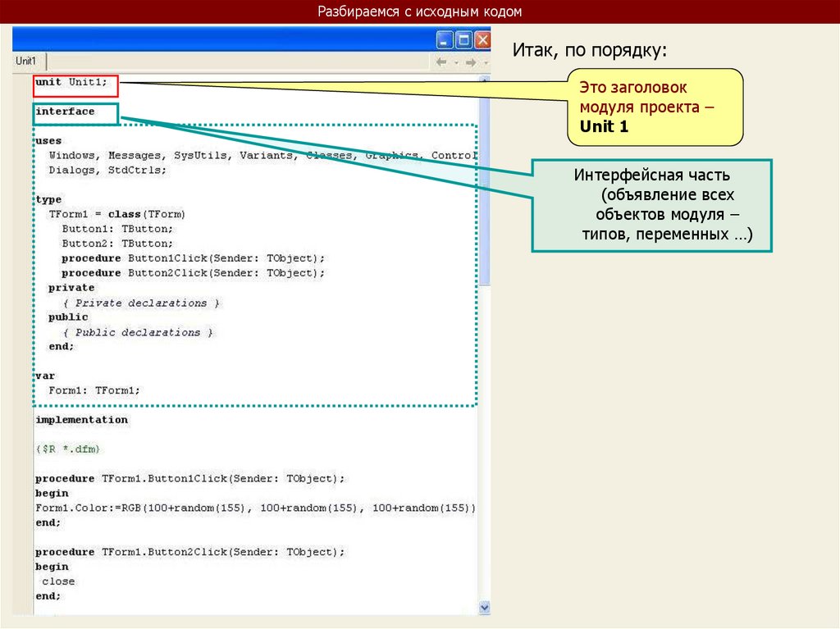Click the 'Button2: TButton;' declaration
This screenshot has width=840, height=629.
[117, 244]
